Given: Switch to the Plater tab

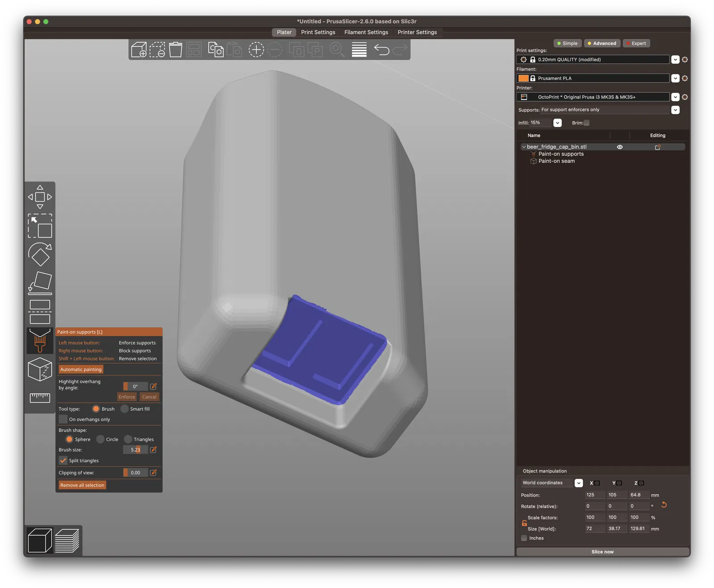Looking at the screenshot, I should coord(284,32).
